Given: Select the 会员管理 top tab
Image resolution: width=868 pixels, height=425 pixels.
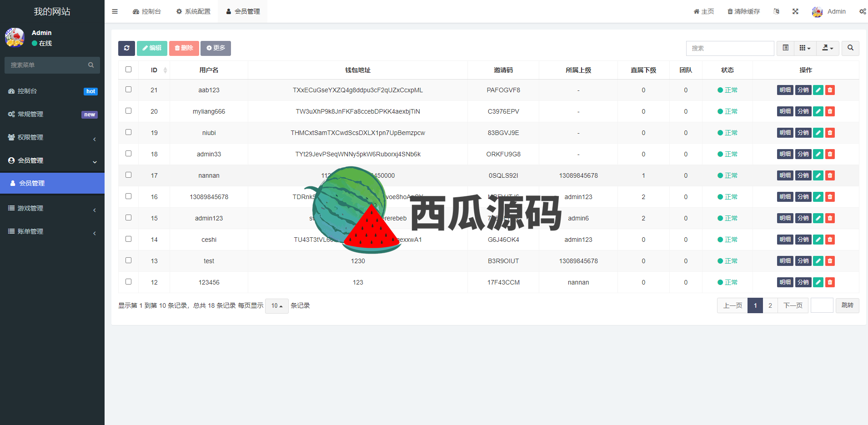Looking at the screenshot, I should pos(243,11).
